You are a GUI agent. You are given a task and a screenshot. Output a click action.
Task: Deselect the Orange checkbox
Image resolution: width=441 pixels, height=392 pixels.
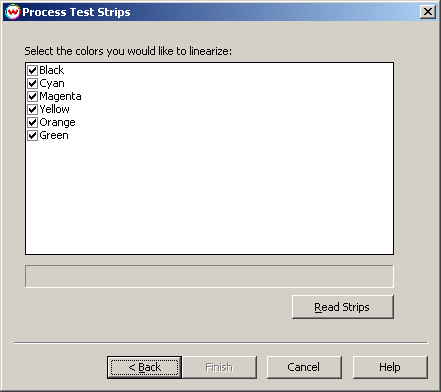32,122
